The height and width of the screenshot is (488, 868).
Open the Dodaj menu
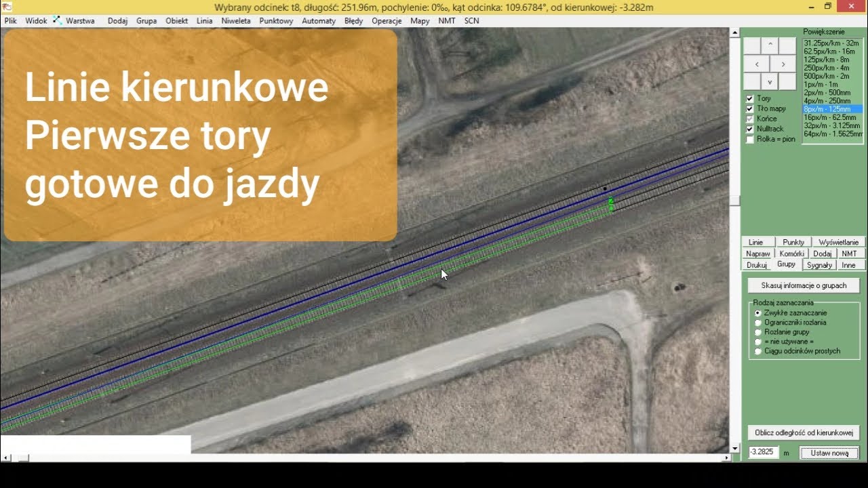point(117,21)
